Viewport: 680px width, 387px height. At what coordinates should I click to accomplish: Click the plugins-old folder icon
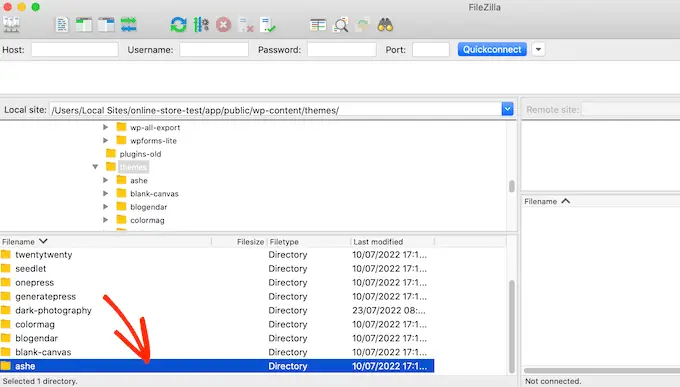[x=111, y=154]
